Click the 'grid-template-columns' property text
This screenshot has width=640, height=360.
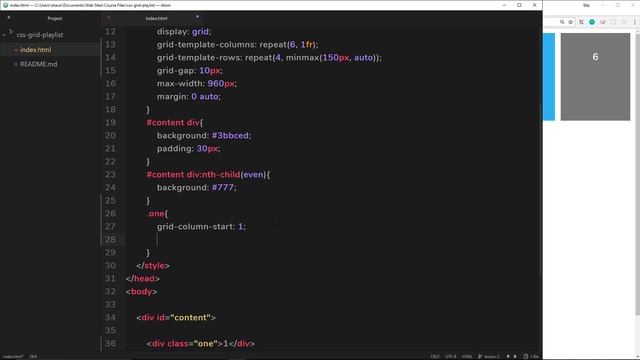point(207,44)
